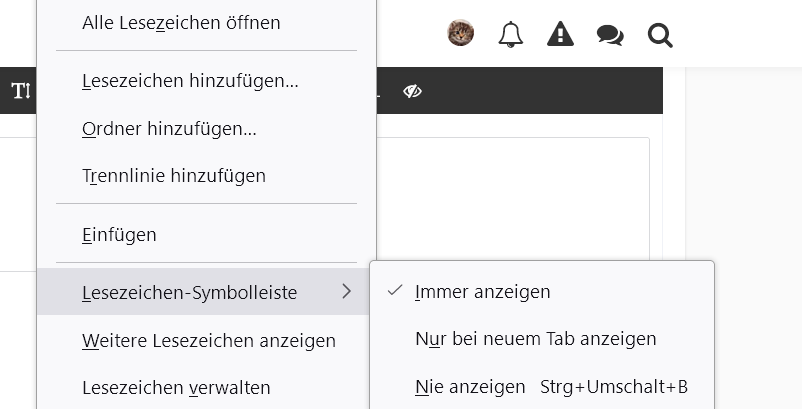
Task: Expand the Lesezeichen-Symbolleiste submenu arrow
Action: pos(346,292)
